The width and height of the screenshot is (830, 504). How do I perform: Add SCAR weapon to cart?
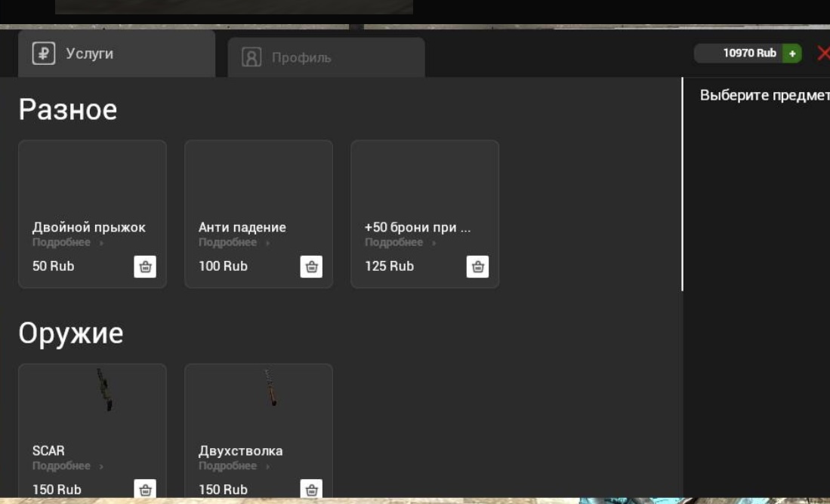(145, 489)
